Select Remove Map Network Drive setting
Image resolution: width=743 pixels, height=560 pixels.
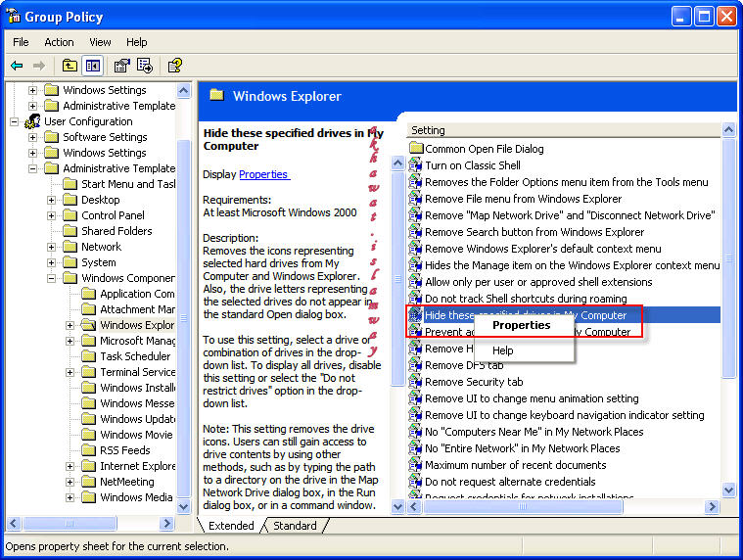[x=570, y=215]
